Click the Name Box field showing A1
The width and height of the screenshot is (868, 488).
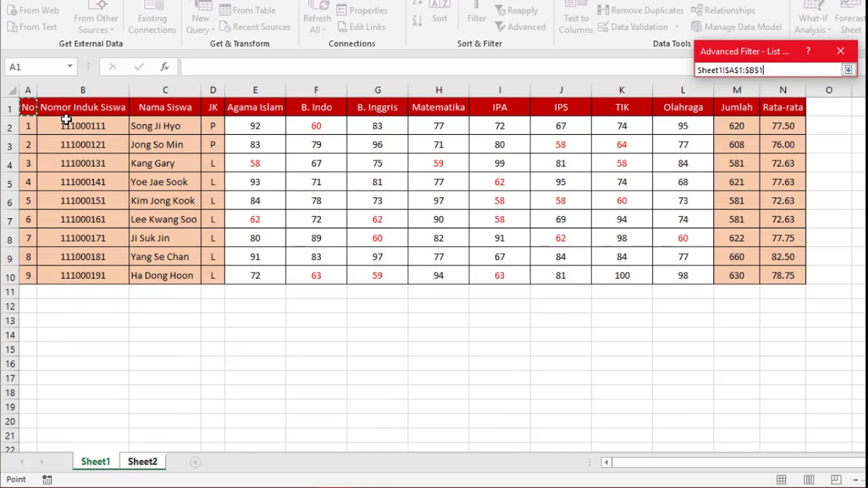36,67
